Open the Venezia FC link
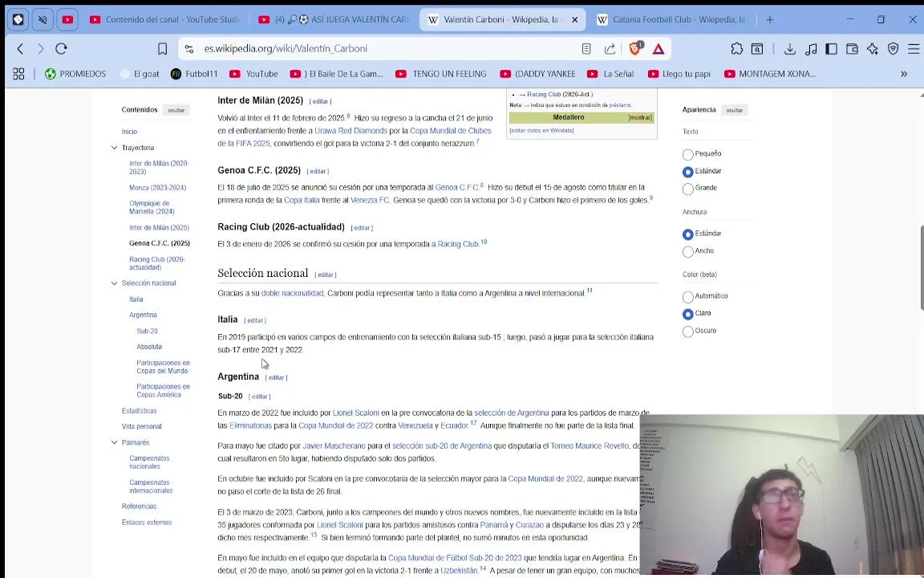This screenshot has height=578, width=924. click(370, 200)
